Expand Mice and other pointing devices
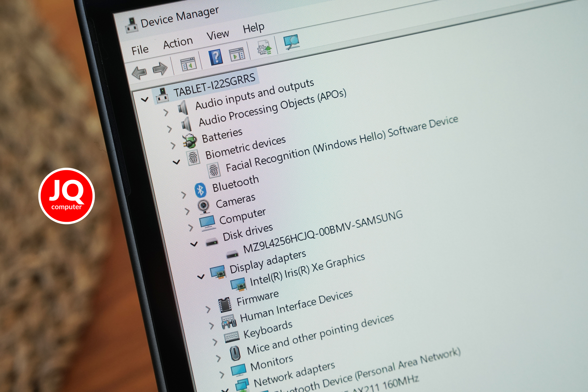 [218, 358]
